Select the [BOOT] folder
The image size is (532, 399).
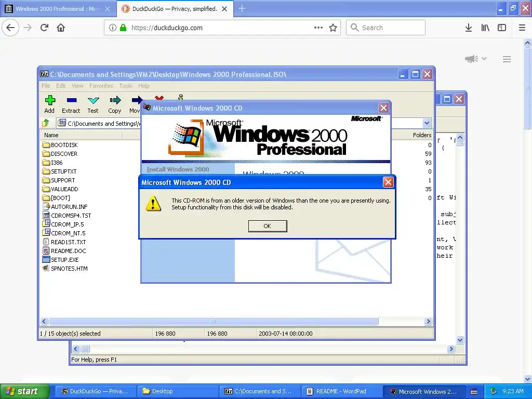pyautogui.click(x=56, y=198)
